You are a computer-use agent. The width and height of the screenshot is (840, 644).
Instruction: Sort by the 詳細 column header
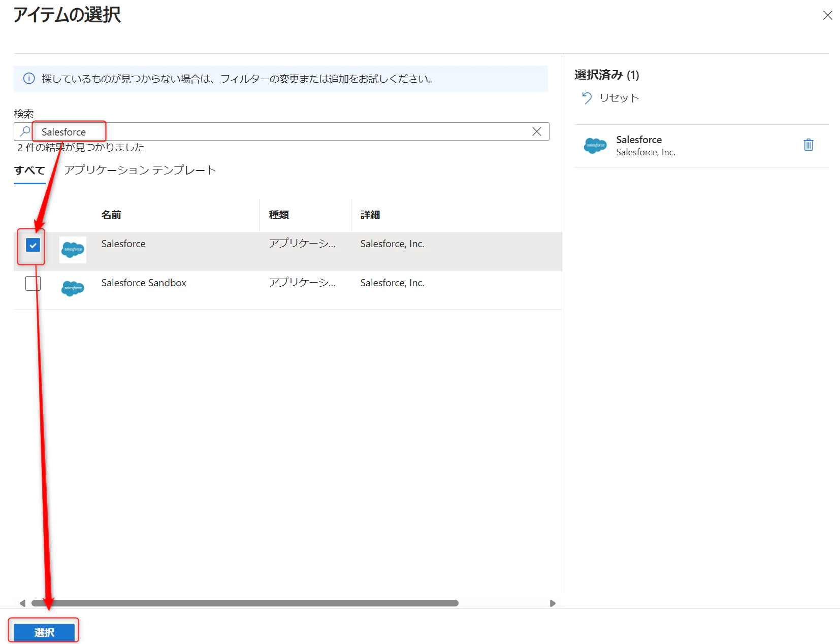pyautogui.click(x=370, y=215)
